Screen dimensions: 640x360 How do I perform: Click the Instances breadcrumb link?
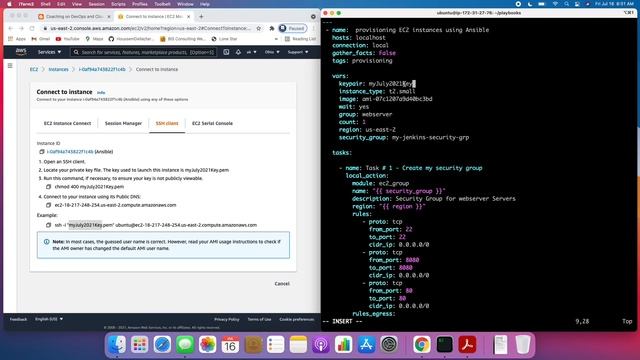58,69
